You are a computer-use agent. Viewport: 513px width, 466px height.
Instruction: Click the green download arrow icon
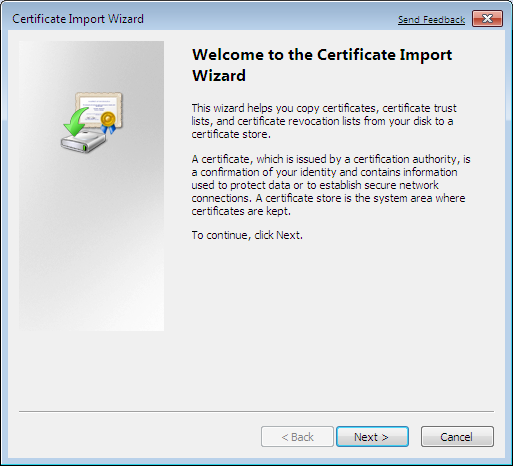(76, 122)
